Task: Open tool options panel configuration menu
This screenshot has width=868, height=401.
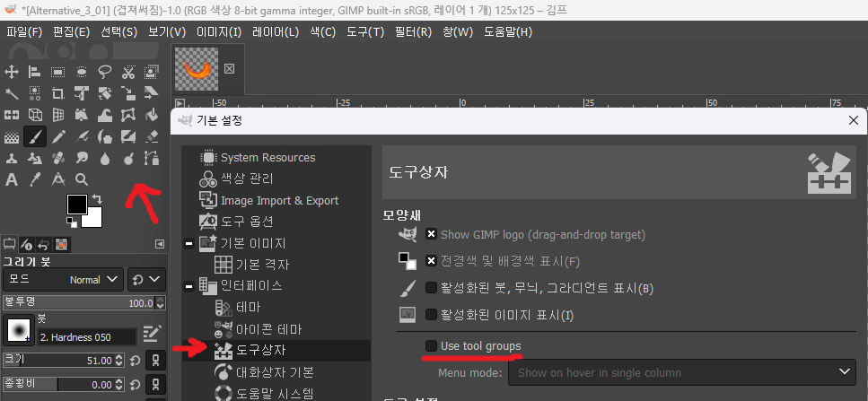Action: click(x=160, y=244)
